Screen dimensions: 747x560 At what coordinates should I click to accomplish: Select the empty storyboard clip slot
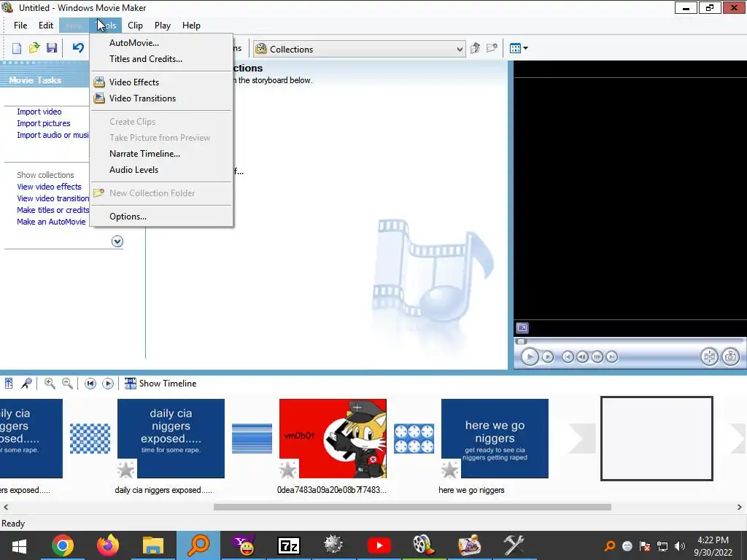click(657, 438)
